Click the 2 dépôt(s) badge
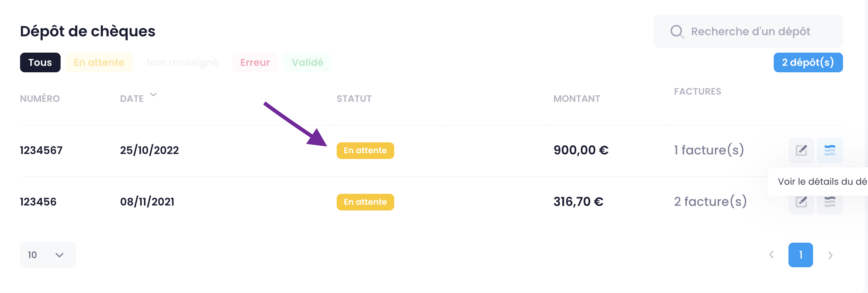Screen dimensions: 868x293 [x=808, y=62]
